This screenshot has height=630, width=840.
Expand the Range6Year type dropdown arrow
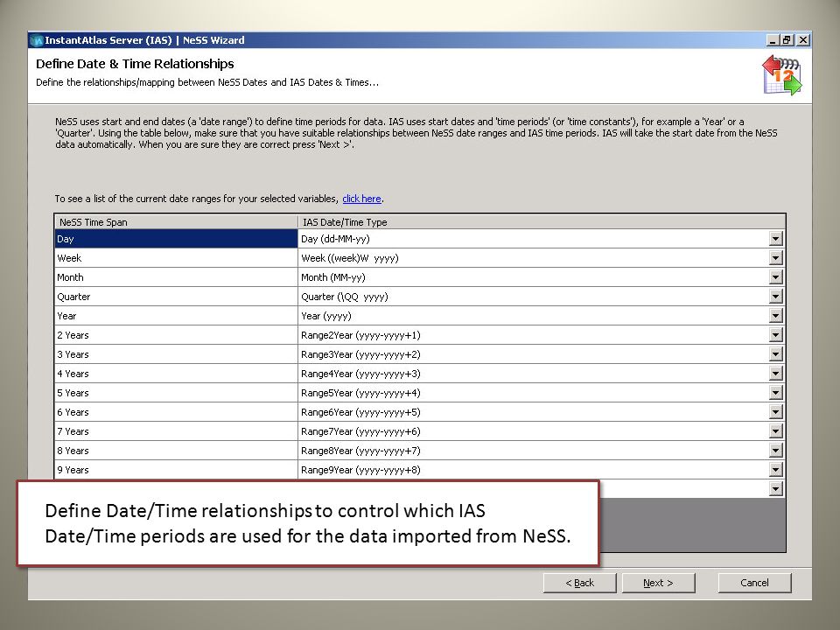(775, 412)
